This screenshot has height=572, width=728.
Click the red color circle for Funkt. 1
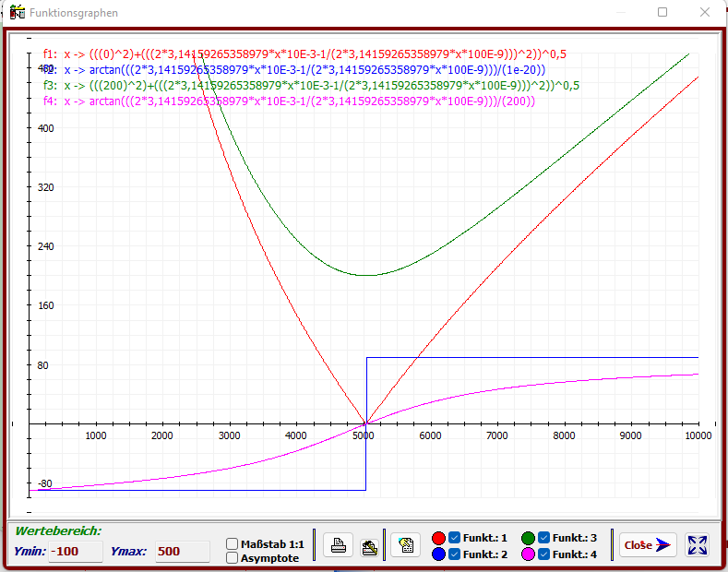click(x=439, y=538)
